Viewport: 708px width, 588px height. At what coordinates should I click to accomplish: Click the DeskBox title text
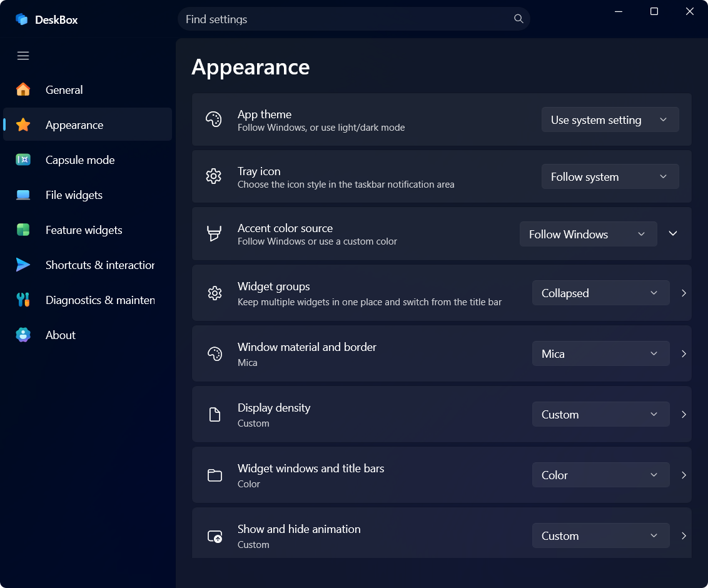pyautogui.click(x=56, y=20)
